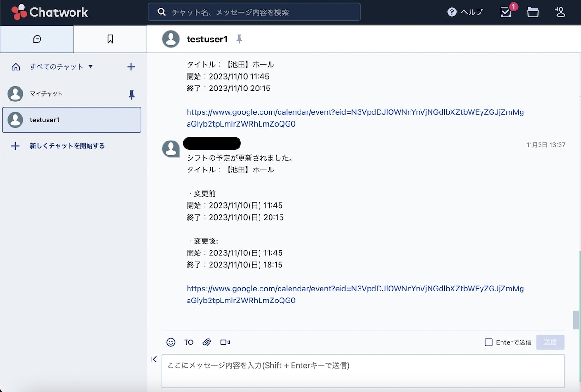Attach a file with the paperclip icon
This screenshot has height=392, width=581.
click(x=207, y=342)
